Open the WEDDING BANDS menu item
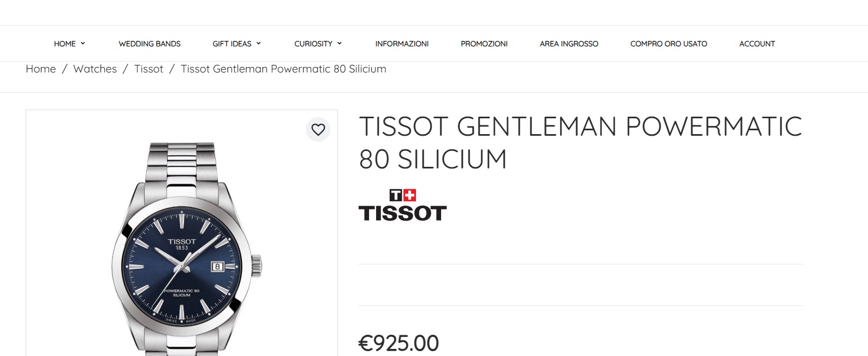Viewport: 868px width, 356px height. 150,44
